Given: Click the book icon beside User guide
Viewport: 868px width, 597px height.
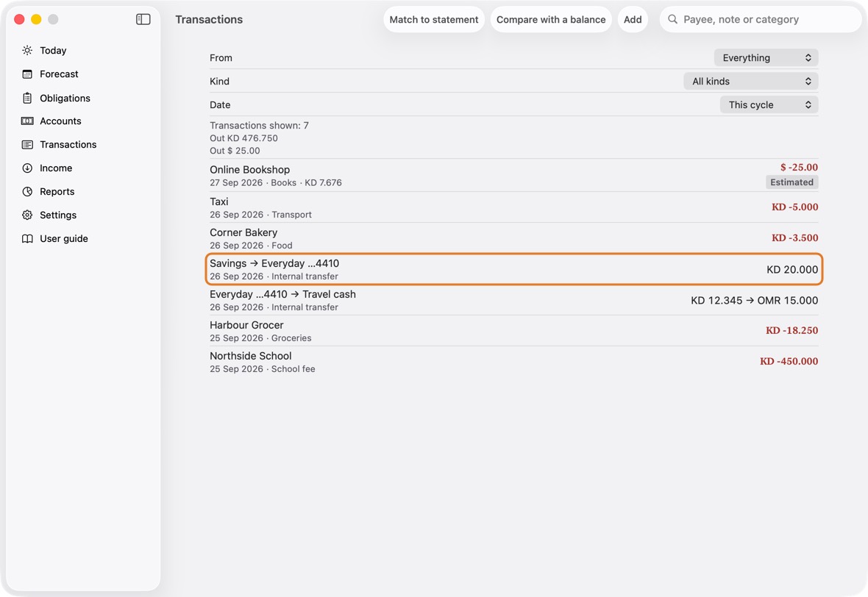Looking at the screenshot, I should point(27,238).
